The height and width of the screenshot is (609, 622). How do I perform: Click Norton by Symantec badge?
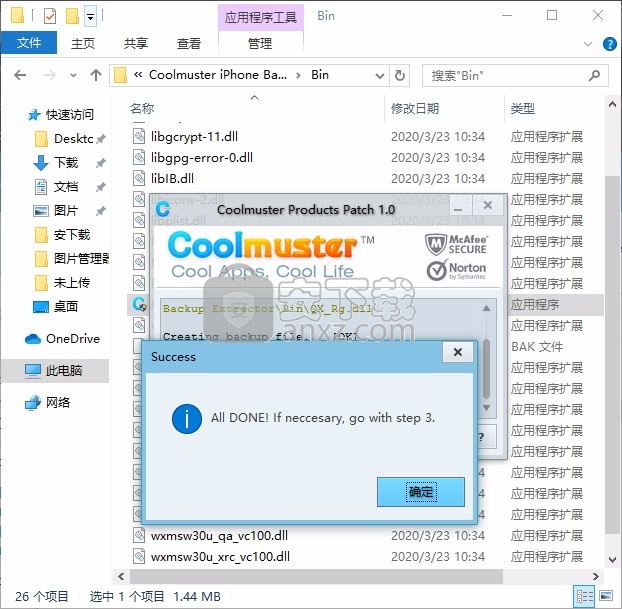pos(456,270)
